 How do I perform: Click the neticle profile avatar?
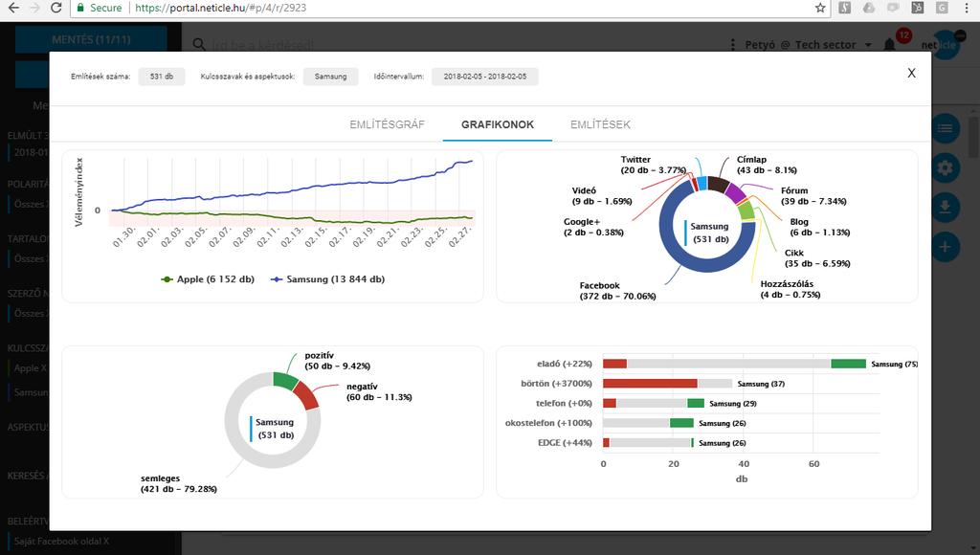[x=945, y=44]
